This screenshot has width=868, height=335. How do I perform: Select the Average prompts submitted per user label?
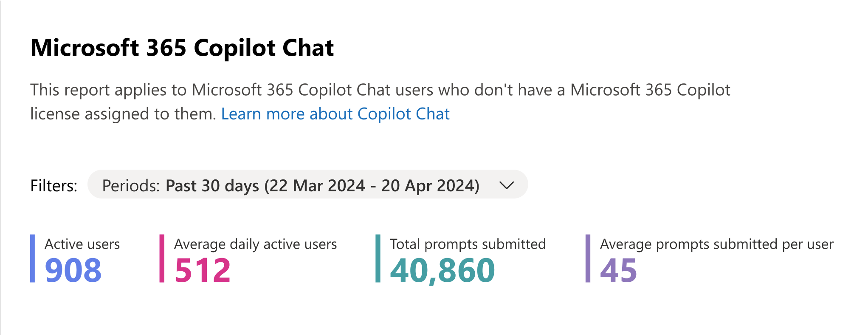point(716,244)
